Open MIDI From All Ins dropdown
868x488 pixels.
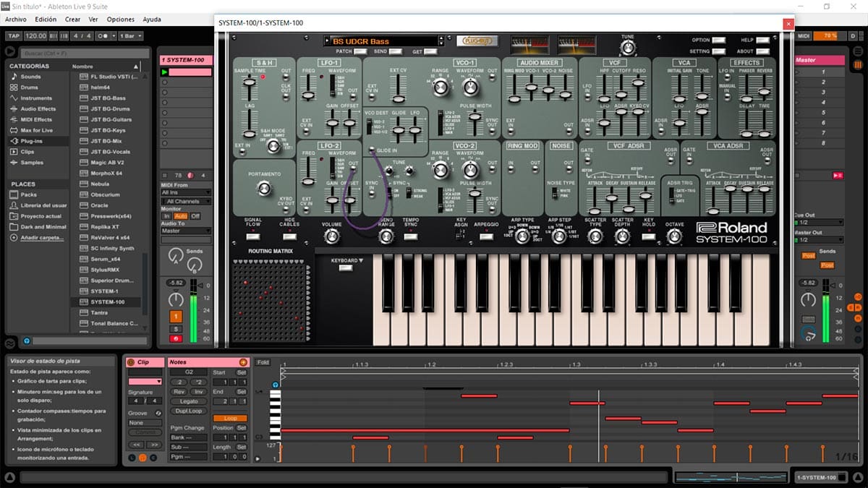(186, 192)
